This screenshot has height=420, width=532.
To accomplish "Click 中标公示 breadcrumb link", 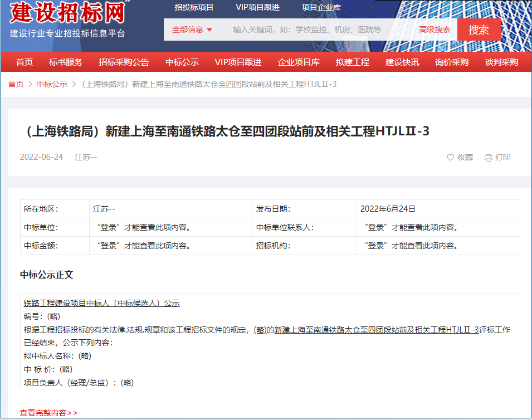I will [52, 84].
